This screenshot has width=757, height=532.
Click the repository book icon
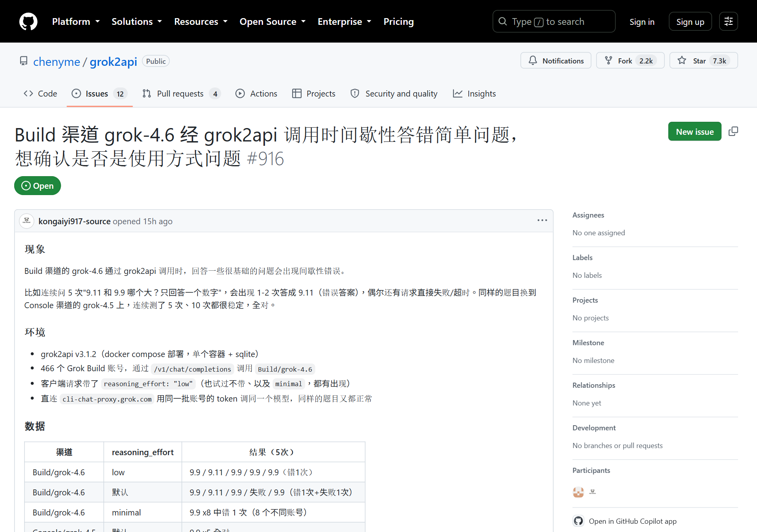[x=24, y=61]
